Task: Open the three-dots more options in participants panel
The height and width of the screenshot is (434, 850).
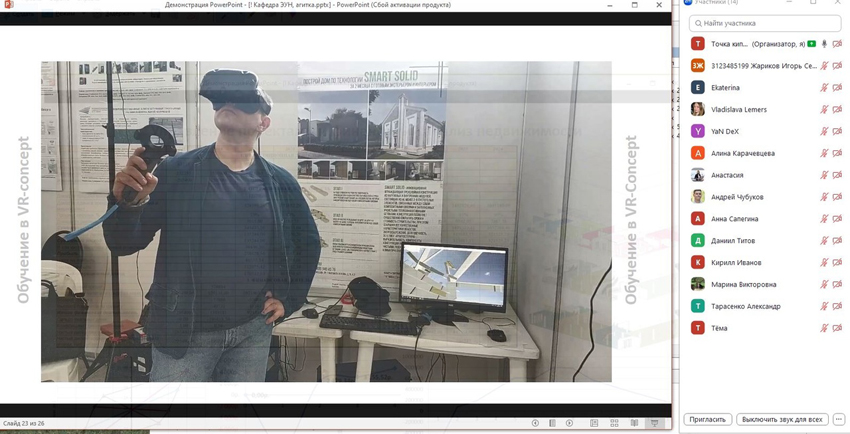Action: [x=839, y=419]
